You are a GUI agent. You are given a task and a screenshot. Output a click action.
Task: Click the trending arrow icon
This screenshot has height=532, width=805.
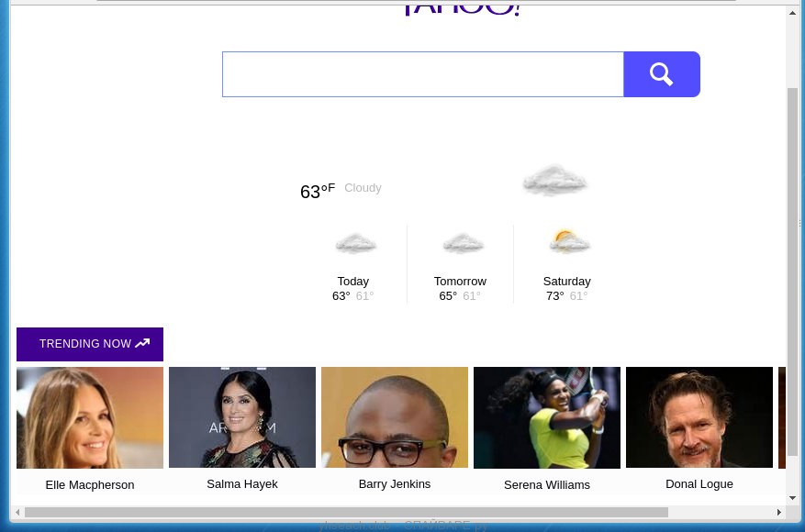[142, 344]
